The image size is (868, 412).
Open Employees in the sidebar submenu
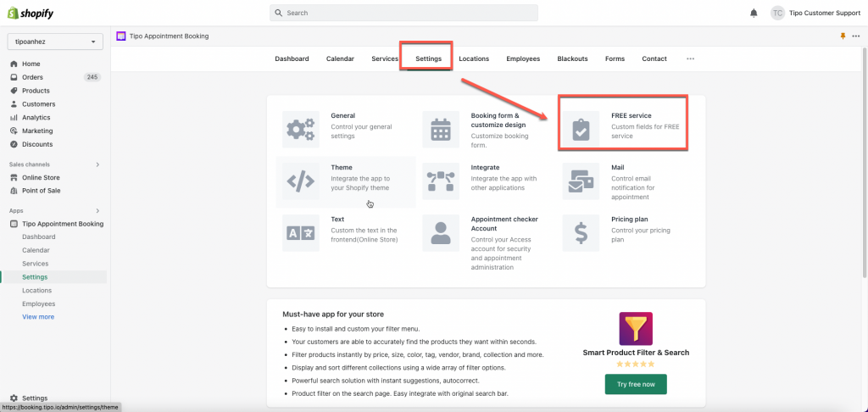coord(39,304)
